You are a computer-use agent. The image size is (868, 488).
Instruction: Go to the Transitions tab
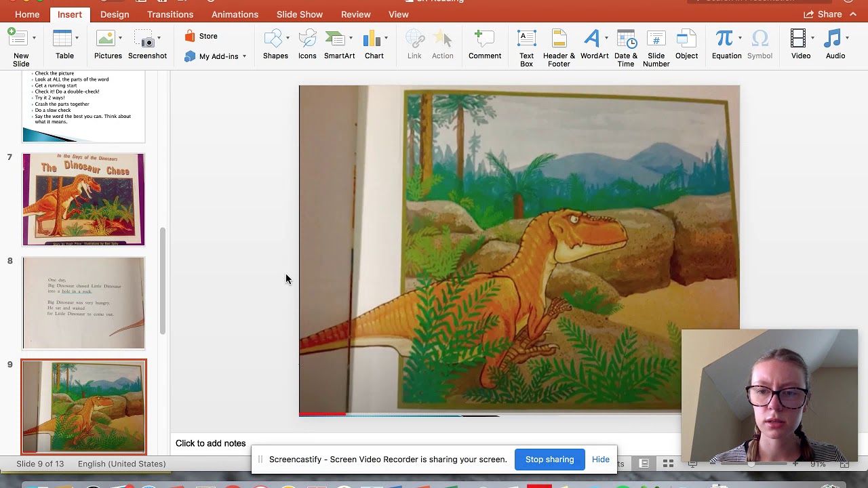(170, 14)
